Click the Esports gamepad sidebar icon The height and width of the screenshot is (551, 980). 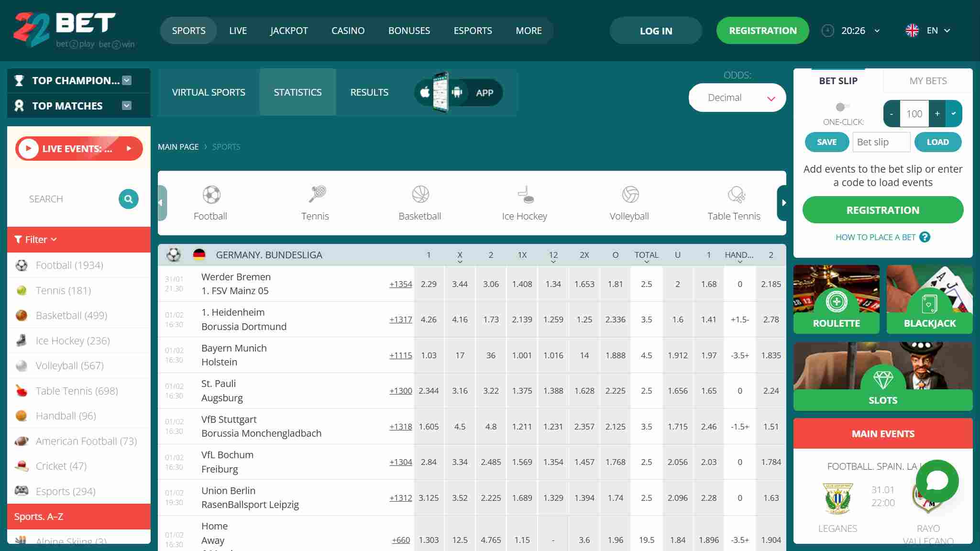point(22,491)
